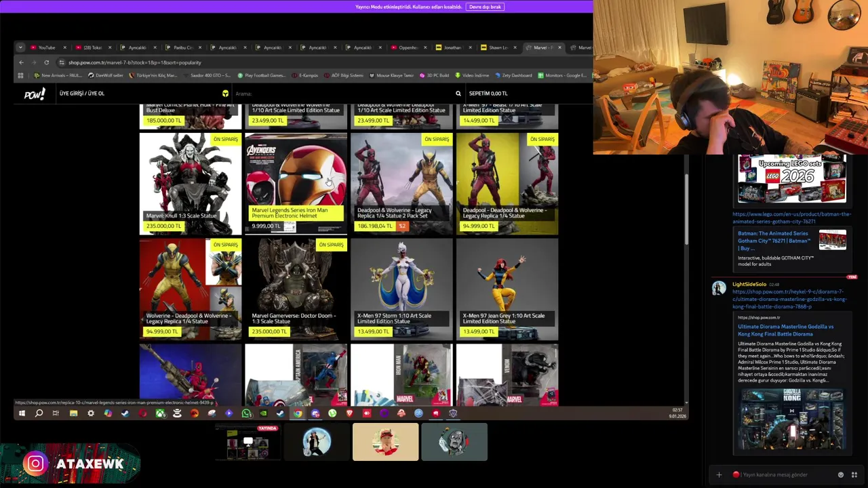Open the browser tab search chevron
Image resolution: width=868 pixels, height=488 pixels.
click(20, 47)
